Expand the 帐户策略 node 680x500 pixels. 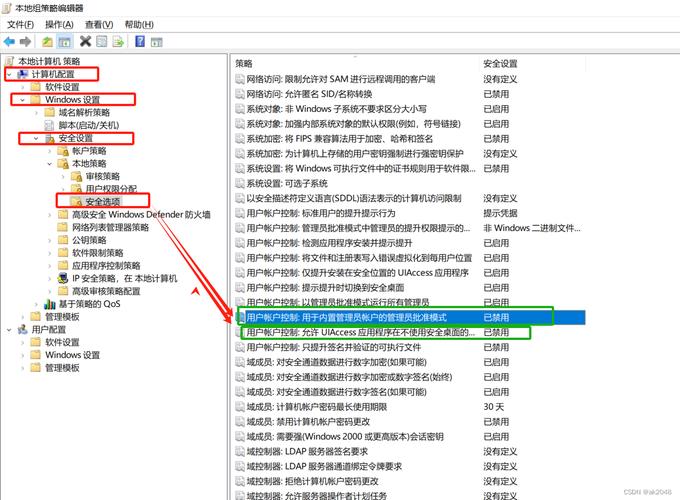pos(50,151)
